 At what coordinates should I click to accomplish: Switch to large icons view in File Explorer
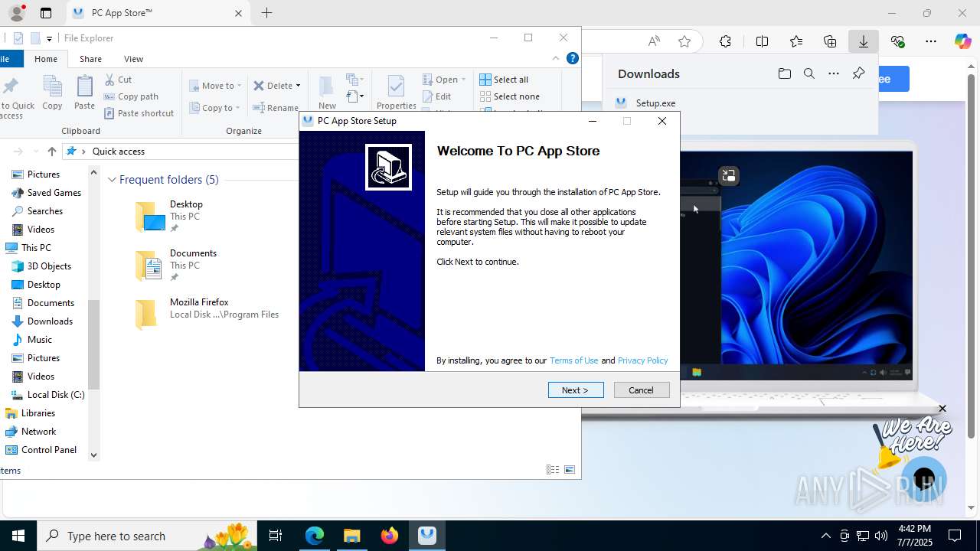570,470
